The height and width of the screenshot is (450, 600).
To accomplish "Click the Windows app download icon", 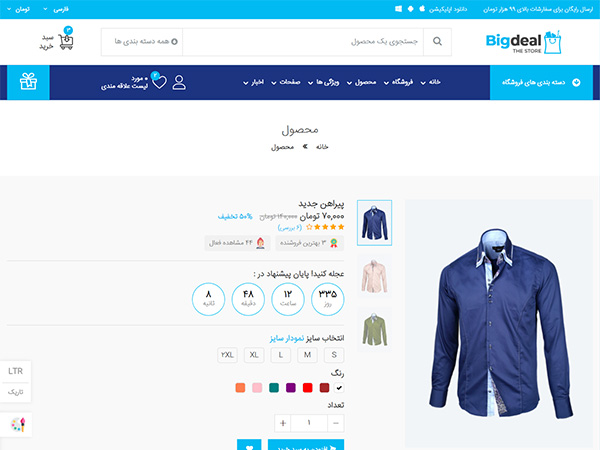I will point(398,9).
